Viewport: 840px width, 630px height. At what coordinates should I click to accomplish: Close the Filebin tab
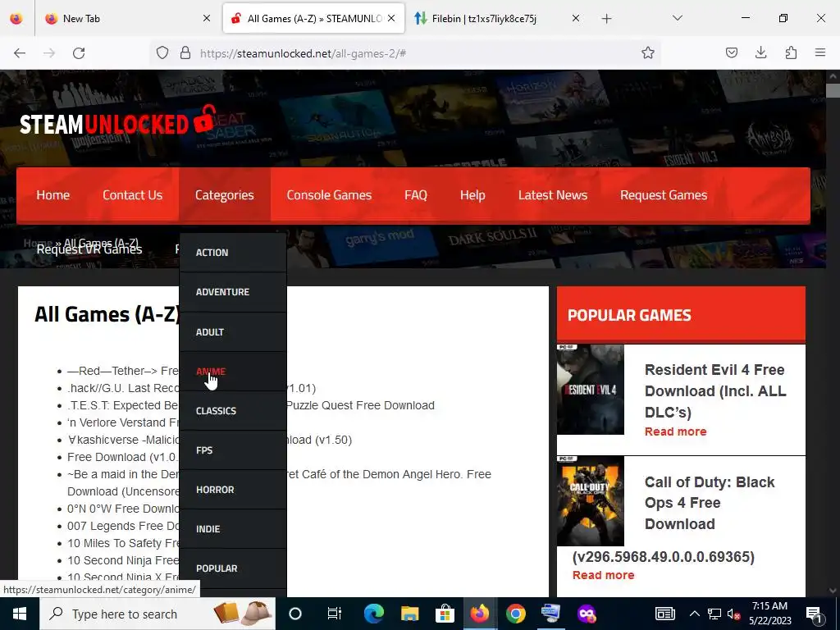point(575,18)
